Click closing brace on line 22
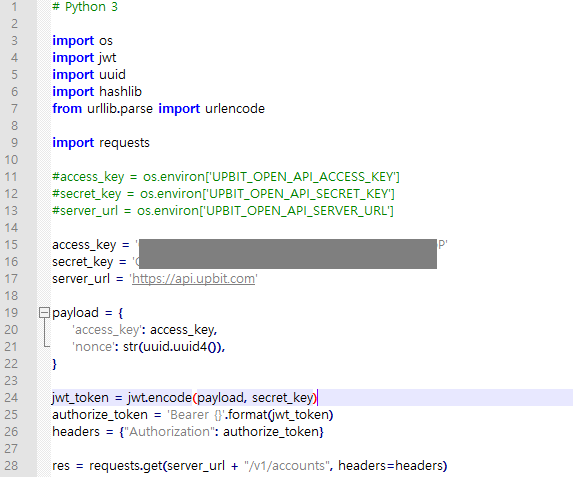Viewport: 573px width, 477px height. point(54,364)
